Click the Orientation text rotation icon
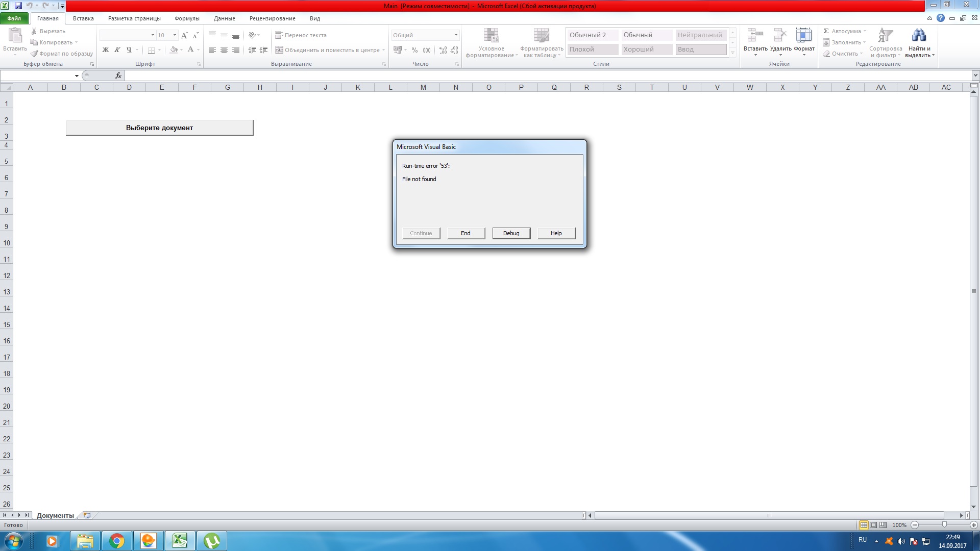The width and height of the screenshot is (980, 551). pos(252,35)
